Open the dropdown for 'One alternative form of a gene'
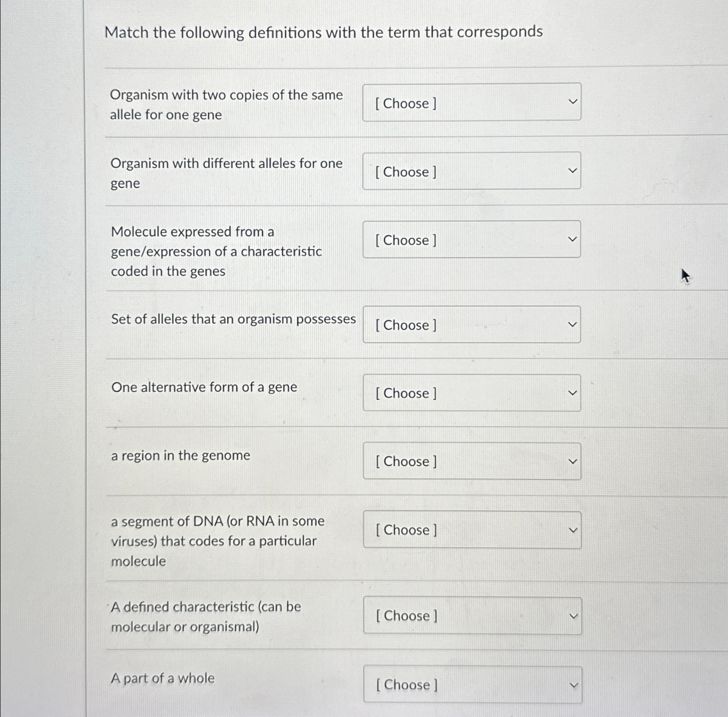Image resolution: width=728 pixels, height=717 pixels. tap(471, 393)
